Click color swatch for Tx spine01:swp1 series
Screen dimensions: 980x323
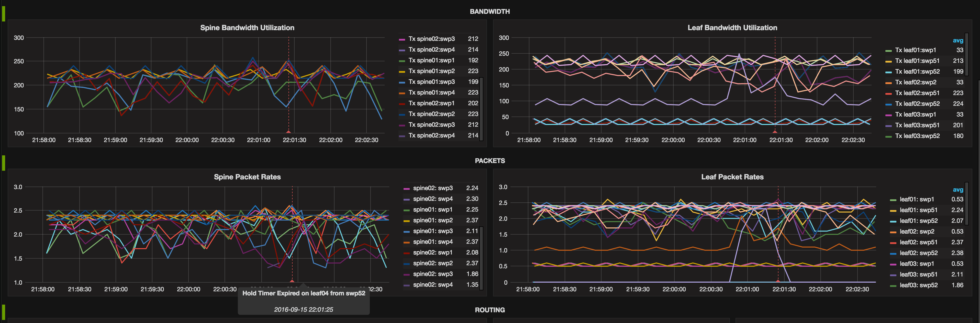pyautogui.click(x=402, y=61)
